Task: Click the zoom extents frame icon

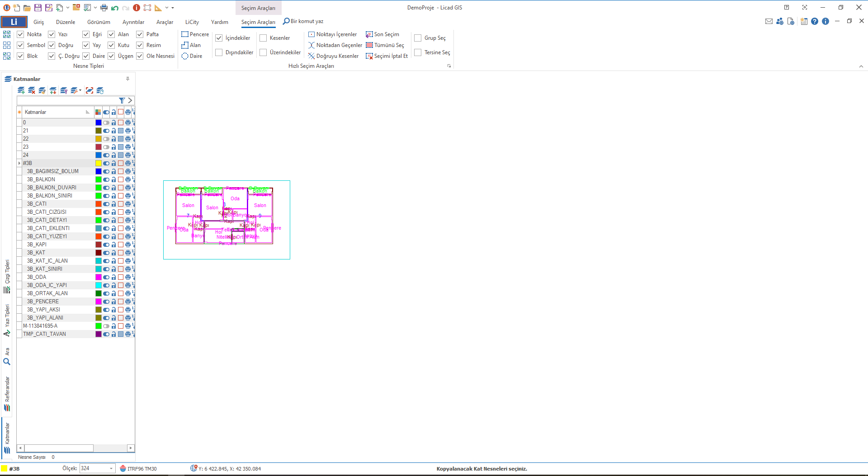Action: point(147,8)
